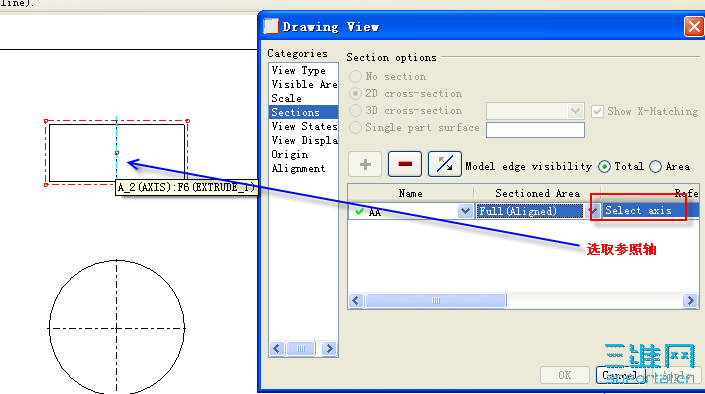
Task: Click the flip section arrows button
Action: [445, 164]
